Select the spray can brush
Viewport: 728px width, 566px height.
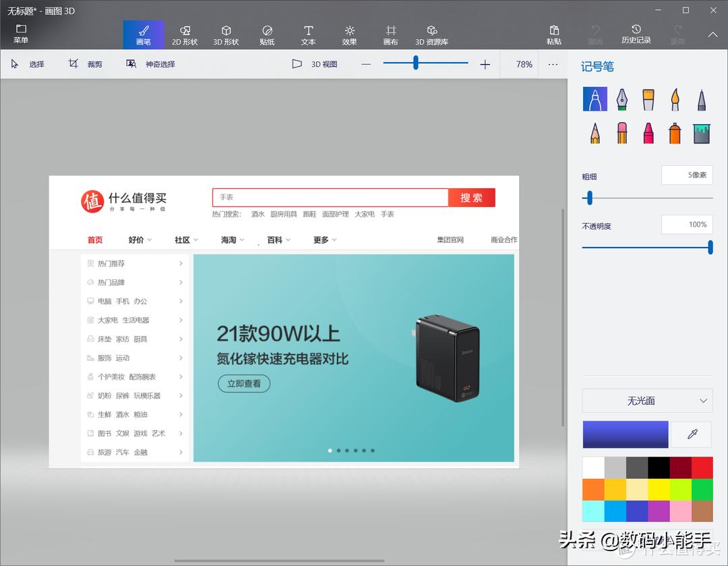tap(674, 133)
